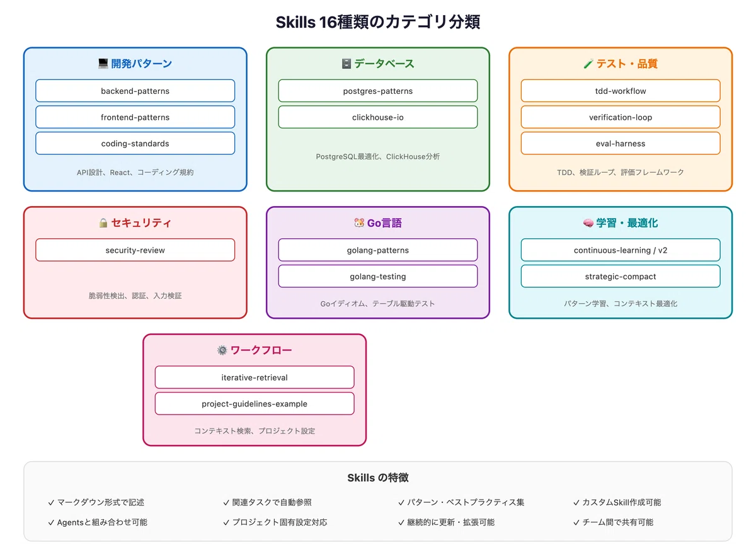Click the database icon beside データベース
Screen dimensions: 756x557
346,64
